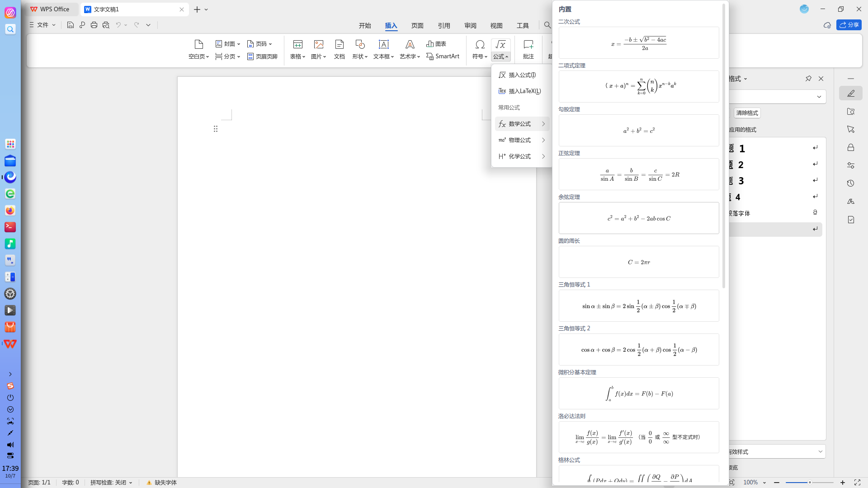The image size is (868, 488).
Task: Expand the 物理公式 submenu
Action: coord(522,140)
